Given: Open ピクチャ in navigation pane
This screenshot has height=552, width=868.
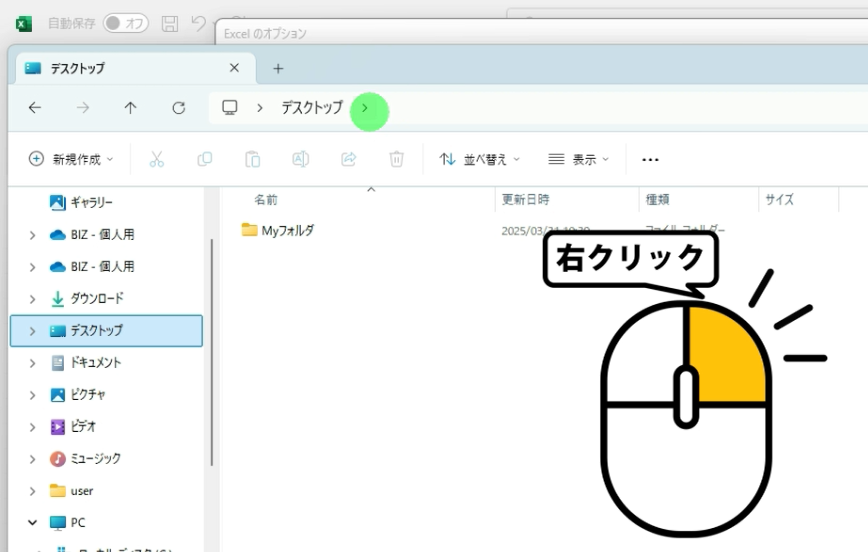Looking at the screenshot, I should coord(78,395).
